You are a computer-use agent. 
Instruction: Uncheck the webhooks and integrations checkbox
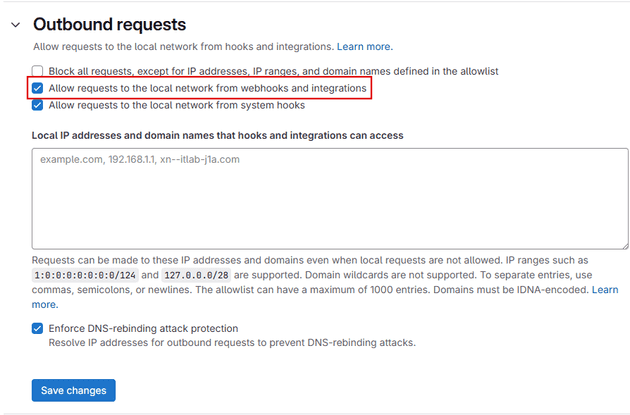[38, 89]
